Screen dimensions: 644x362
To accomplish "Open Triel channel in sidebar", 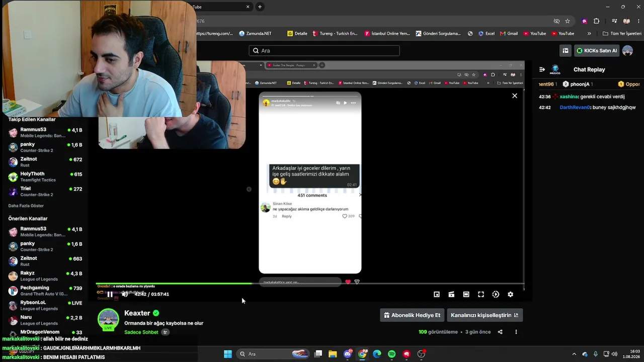I will pos(45,191).
